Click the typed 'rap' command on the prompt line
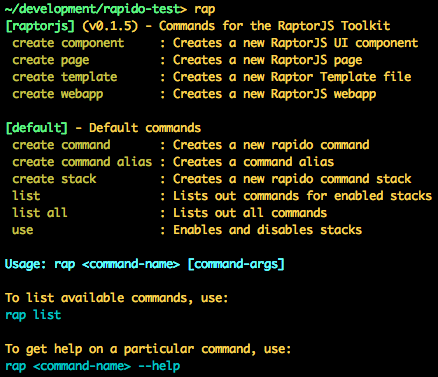The image size is (438, 377). 205,9
